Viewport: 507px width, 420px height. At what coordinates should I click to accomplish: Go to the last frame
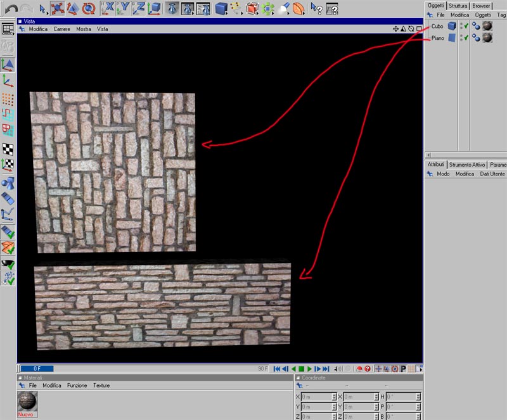[x=326, y=369]
